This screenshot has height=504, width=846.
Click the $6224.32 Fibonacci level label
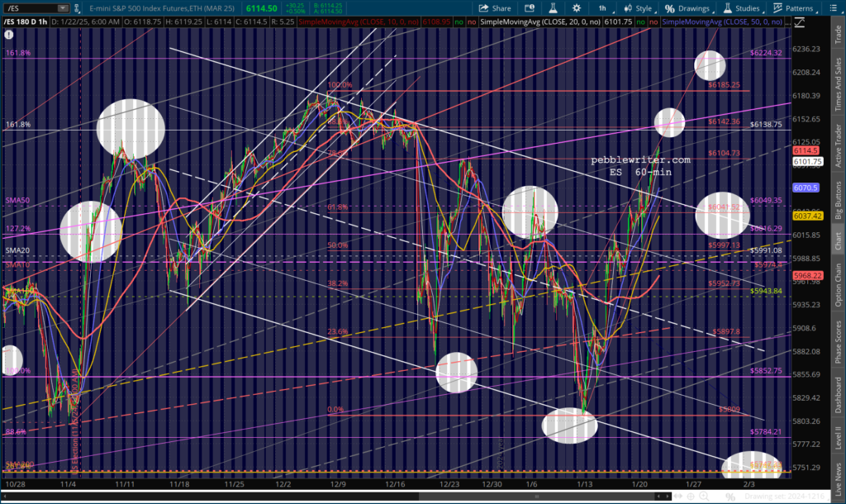coord(766,53)
